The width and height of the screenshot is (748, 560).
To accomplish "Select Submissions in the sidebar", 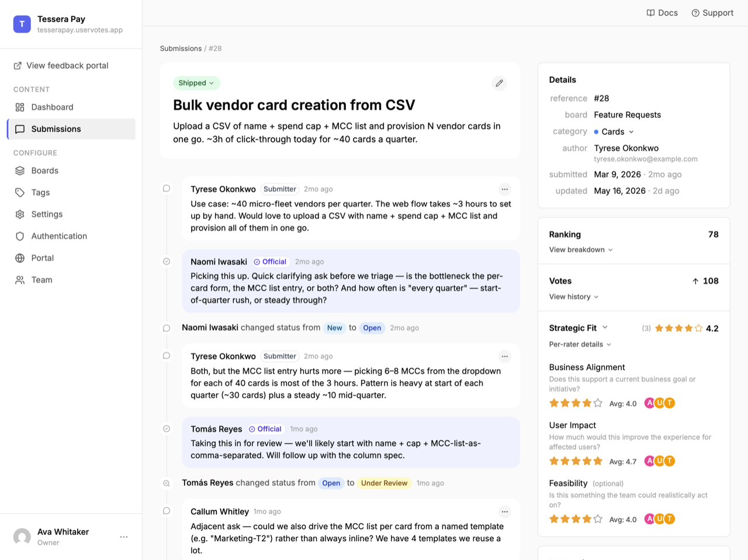I will tap(71, 129).
